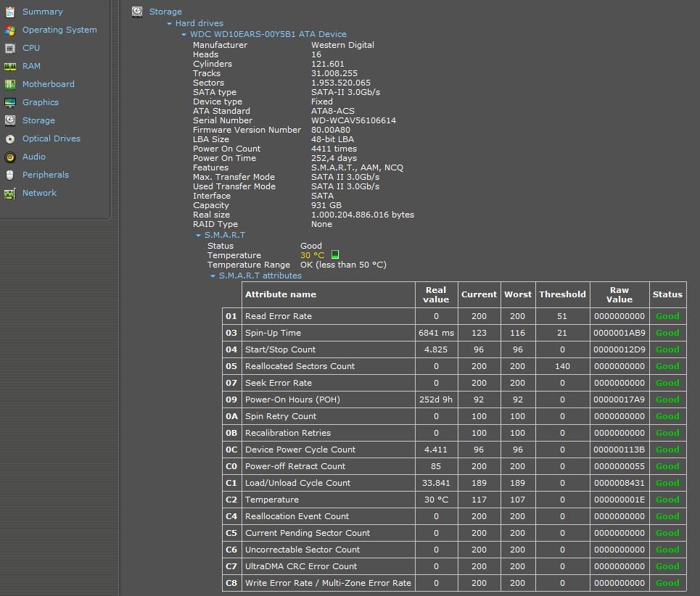Click the Motherboard icon in sidebar

[x=9, y=84]
